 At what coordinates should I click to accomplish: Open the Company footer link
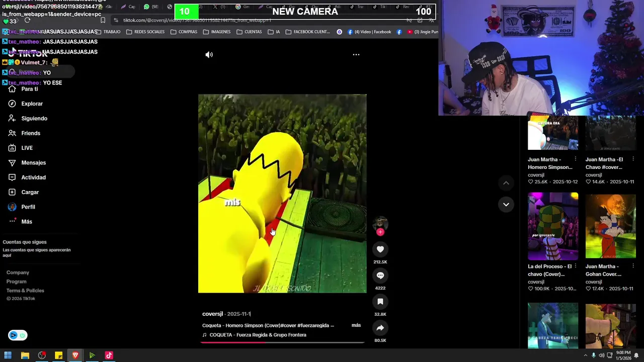(18, 273)
